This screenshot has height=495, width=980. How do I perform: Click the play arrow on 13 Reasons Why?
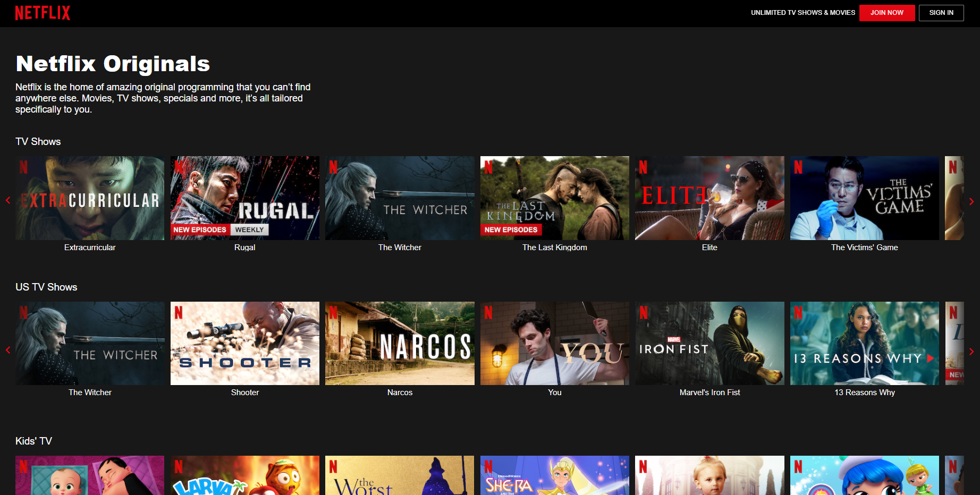pos(930,359)
